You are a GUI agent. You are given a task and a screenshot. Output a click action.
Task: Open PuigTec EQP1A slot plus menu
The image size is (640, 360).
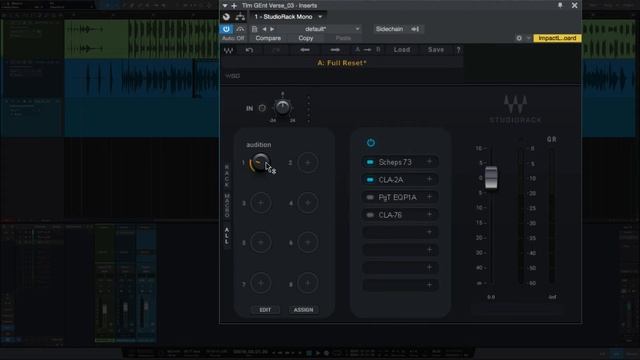[x=429, y=197]
